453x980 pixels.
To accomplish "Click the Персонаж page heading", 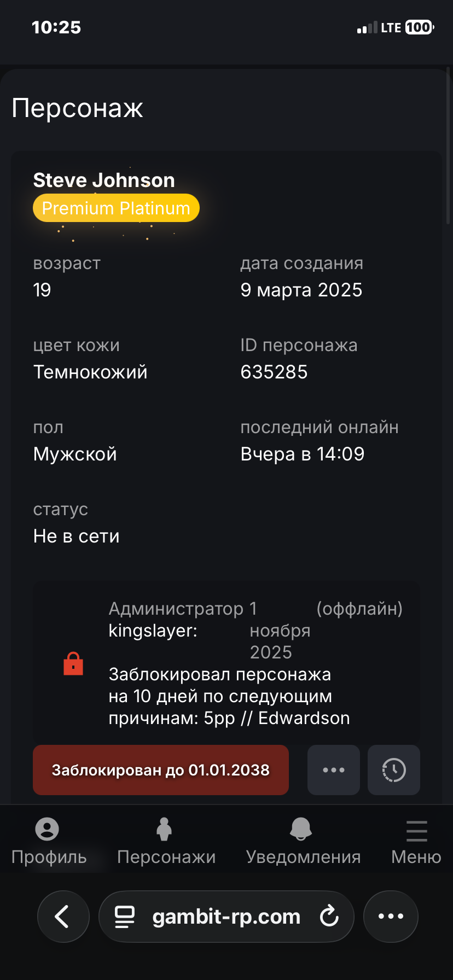I will pyautogui.click(x=77, y=108).
